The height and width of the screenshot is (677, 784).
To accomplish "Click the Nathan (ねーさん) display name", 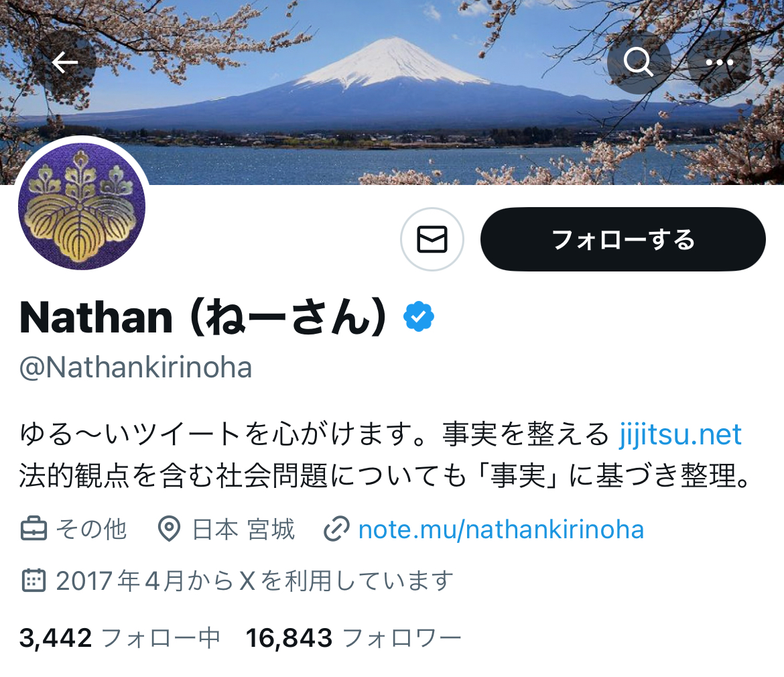I will tap(204, 317).
